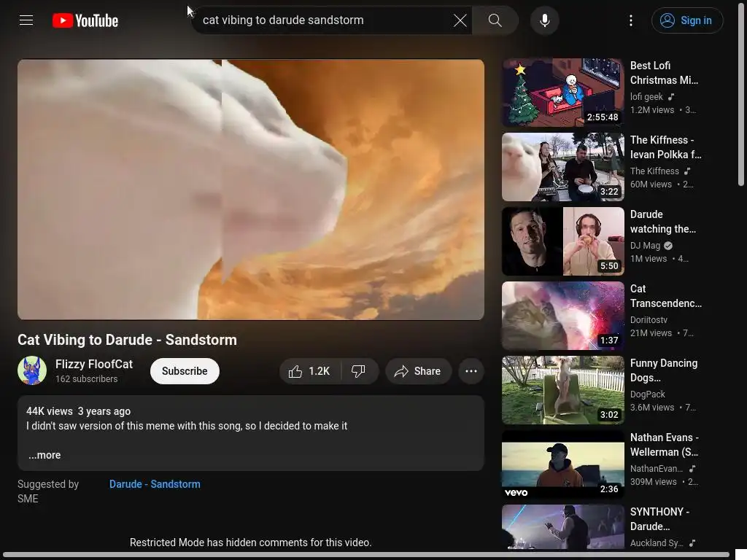This screenshot has height=560, width=747.
Task: Click on the video player
Action: [251, 189]
